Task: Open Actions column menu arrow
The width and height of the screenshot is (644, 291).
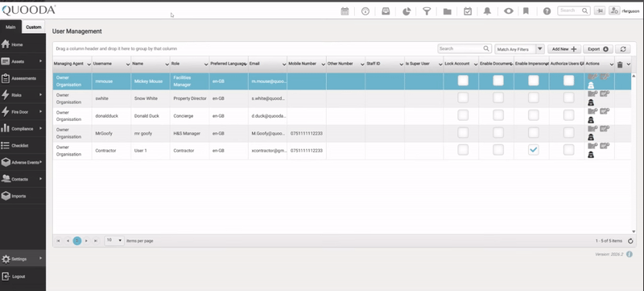Action: coord(612,64)
